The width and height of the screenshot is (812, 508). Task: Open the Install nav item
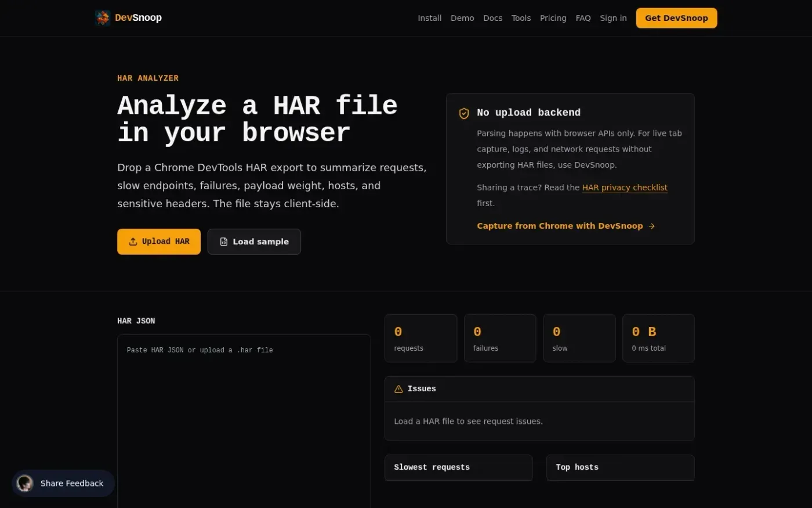[430, 18]
